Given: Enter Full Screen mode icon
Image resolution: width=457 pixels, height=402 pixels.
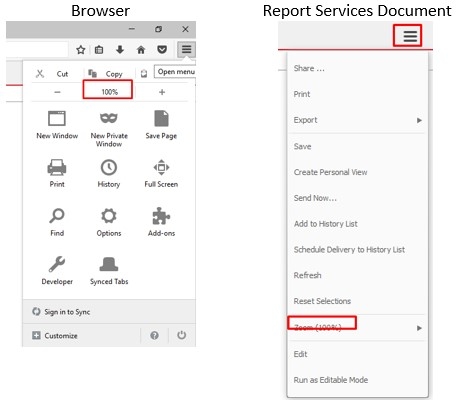Looking at the screenshot, I should 161,167.
